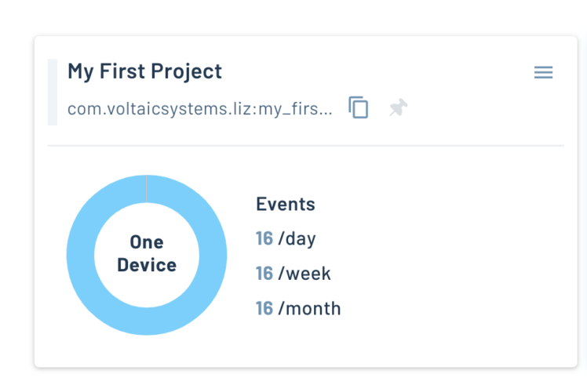Select the com.voltaicsystems.liz product UID text

coord(200,109)
